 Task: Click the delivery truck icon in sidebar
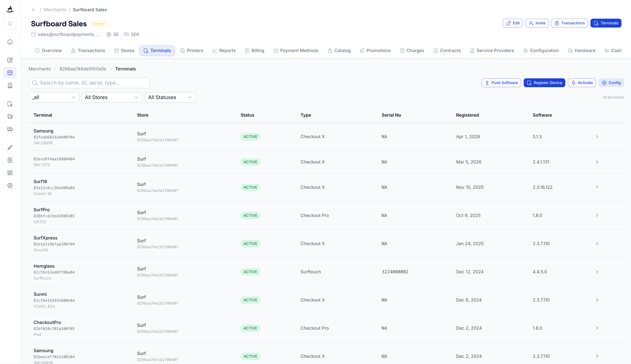[x=10, y=116]
